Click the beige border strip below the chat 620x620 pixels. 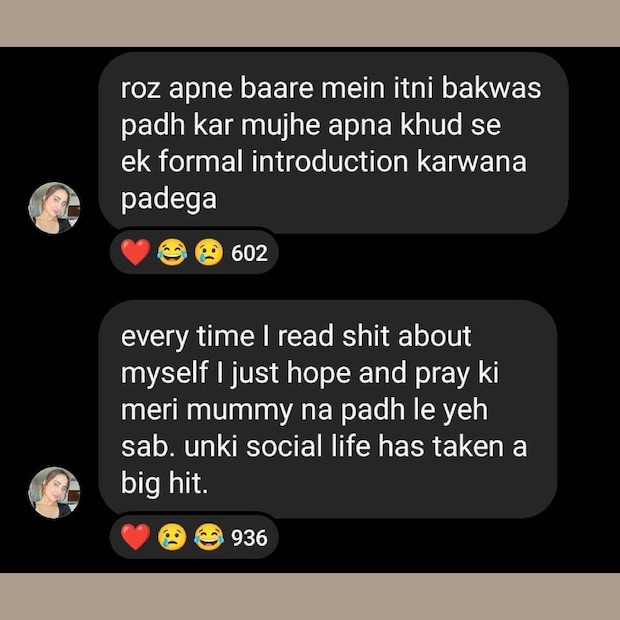310,596
